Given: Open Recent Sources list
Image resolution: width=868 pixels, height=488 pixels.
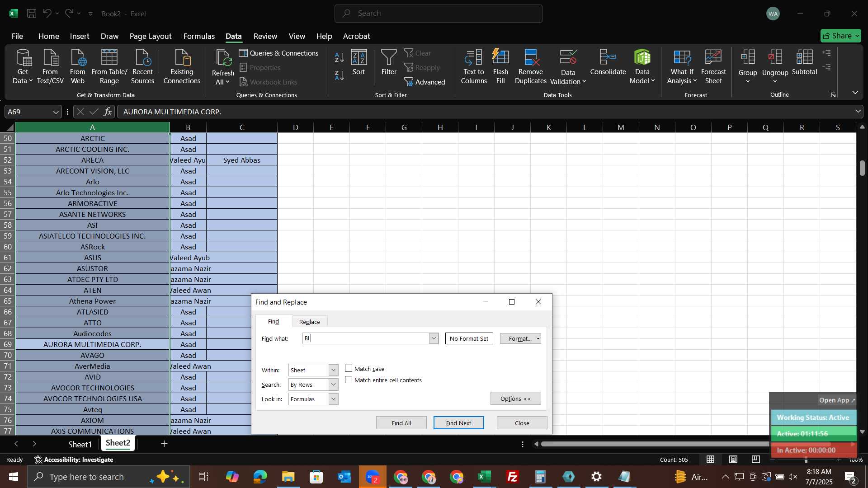Looking at the screenshot, I should [142, 67].
